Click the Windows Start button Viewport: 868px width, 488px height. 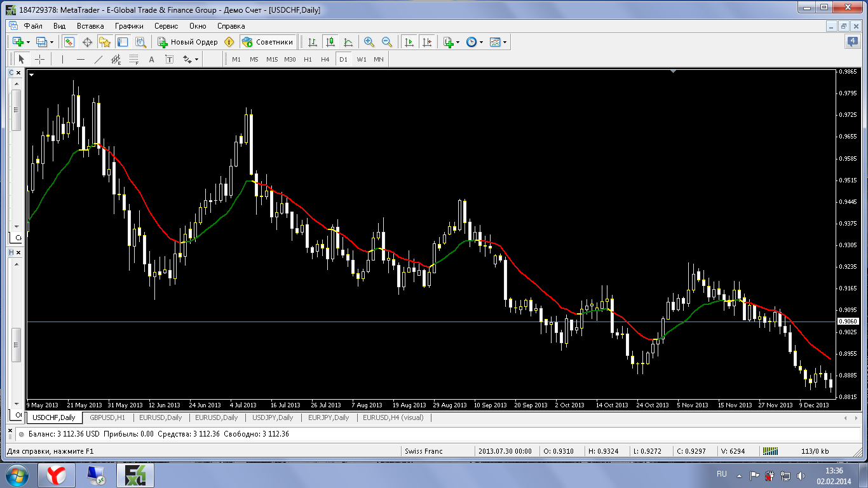tap(17, 475)
